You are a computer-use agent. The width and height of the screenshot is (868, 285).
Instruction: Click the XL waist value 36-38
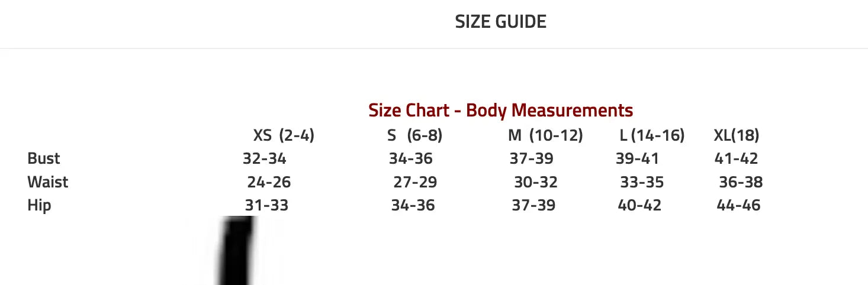click(x=741, y=182)
